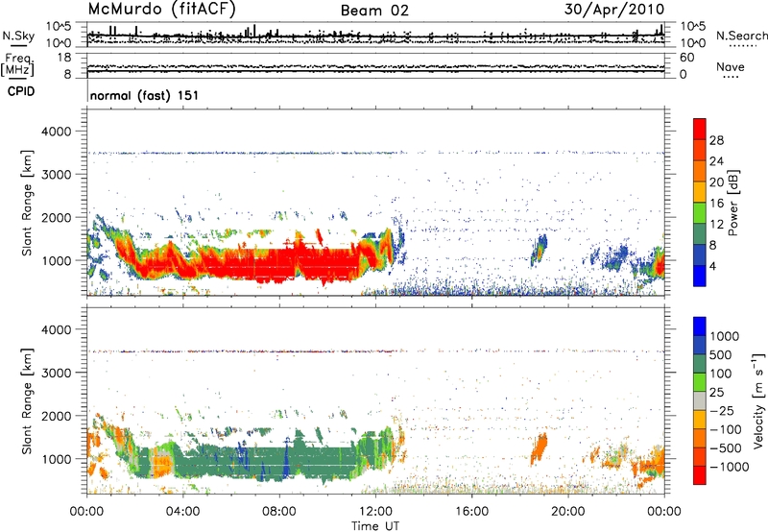This screenshot has height=532, width=768.
Task: Click the red -1000 velocity colorbar swatch
Action: pyautogui.click(x=700, y=475)
